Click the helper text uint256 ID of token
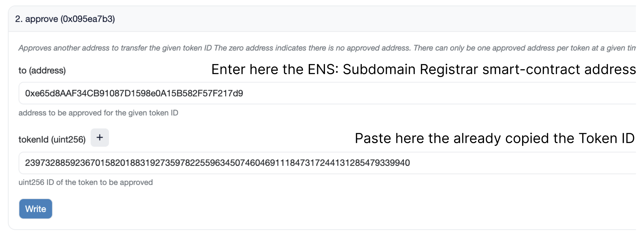The image size is (644, 238). coord(86,182)
